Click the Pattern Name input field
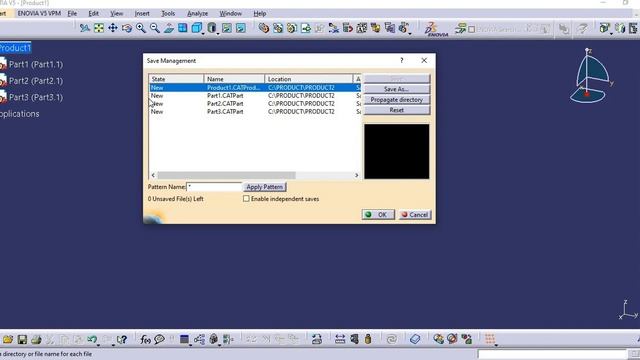 click(214, 187)
